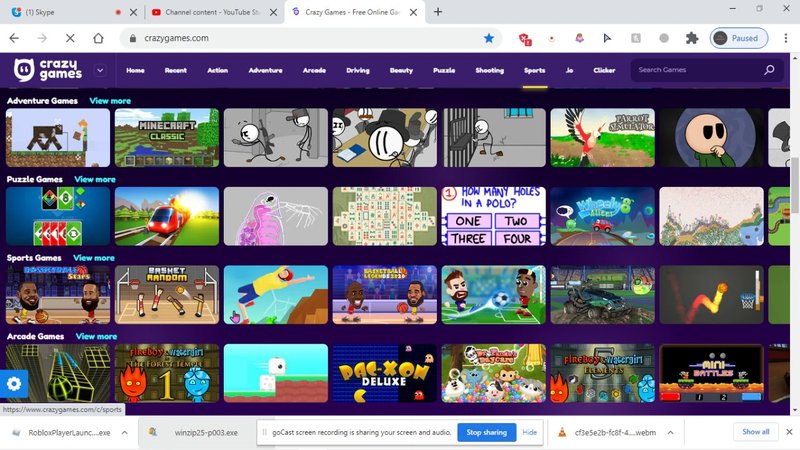Open the Extensions puzzle-piece icon
800x450 pixels.
click(x=692, y=38)
